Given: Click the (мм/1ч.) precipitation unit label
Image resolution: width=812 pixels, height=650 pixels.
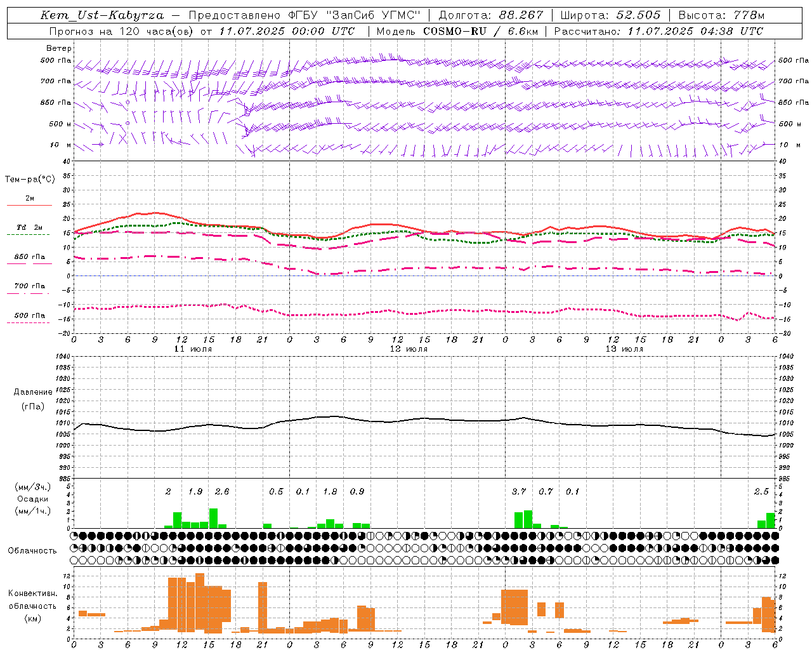Looking at the screenshot, I should point(32,511).
